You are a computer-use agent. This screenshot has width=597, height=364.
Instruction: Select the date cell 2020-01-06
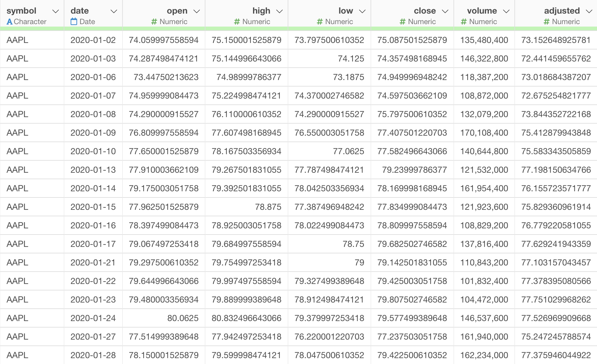click(x=93, y=77)
